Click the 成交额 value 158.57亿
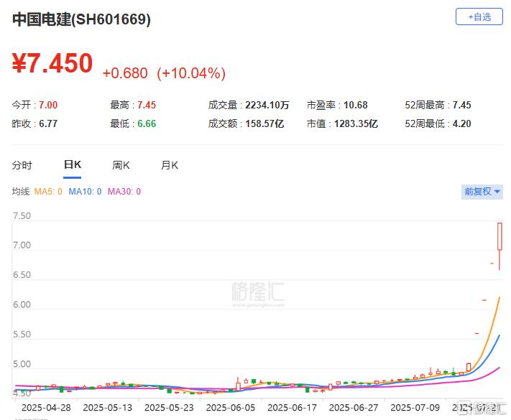 [264, 123]
